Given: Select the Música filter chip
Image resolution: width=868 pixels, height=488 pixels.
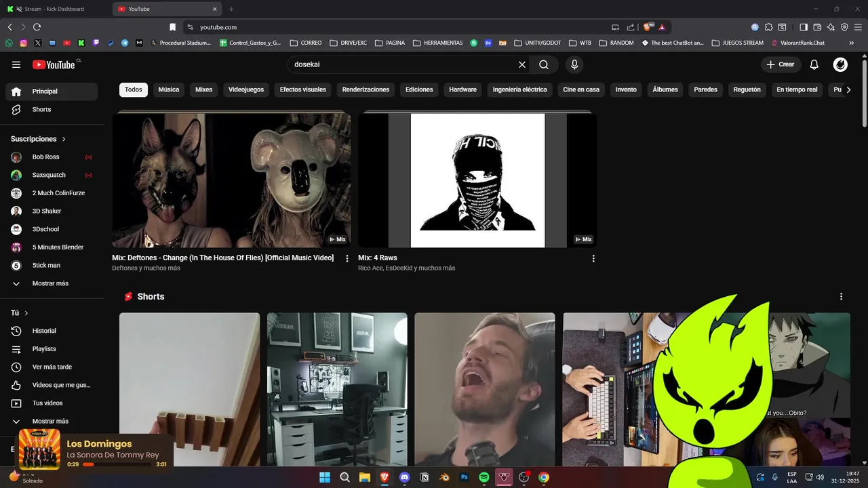Looking at the screenshot, I should (169, 89).
